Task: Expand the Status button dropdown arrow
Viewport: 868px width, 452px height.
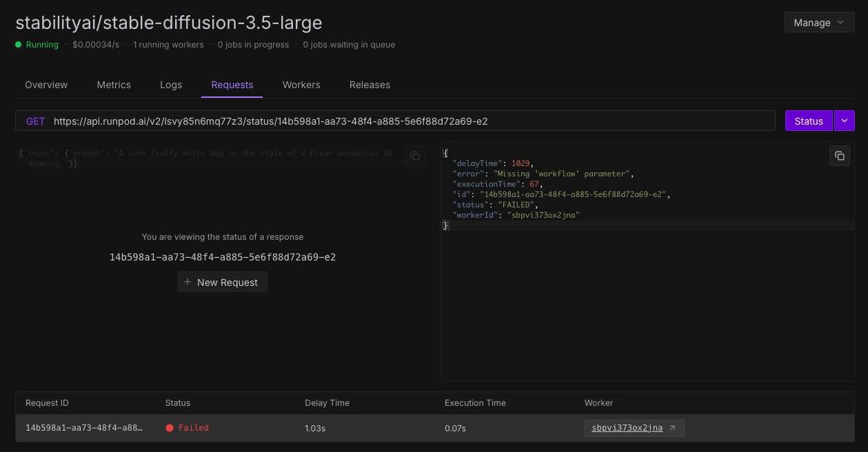Action: pyautogui.click(x=845, y=121)
